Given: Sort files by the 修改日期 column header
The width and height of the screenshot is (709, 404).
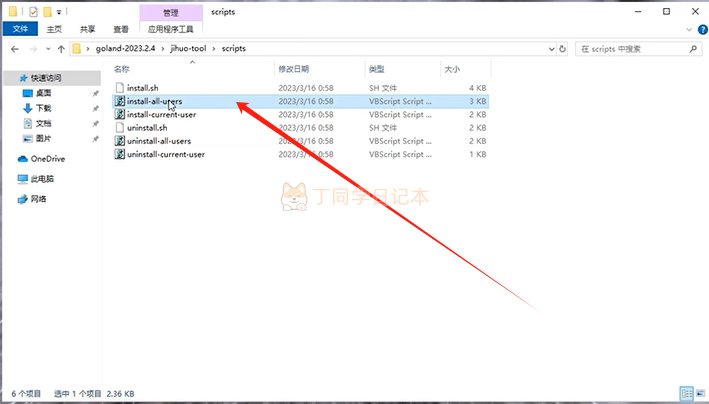Looking at the screenshot, I should click(294, 69).
